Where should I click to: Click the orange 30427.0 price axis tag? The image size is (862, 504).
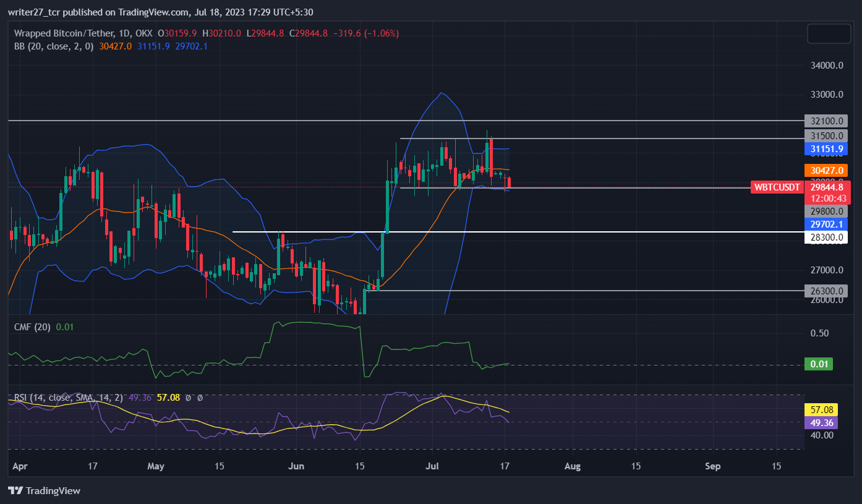(x=826, y=170)
